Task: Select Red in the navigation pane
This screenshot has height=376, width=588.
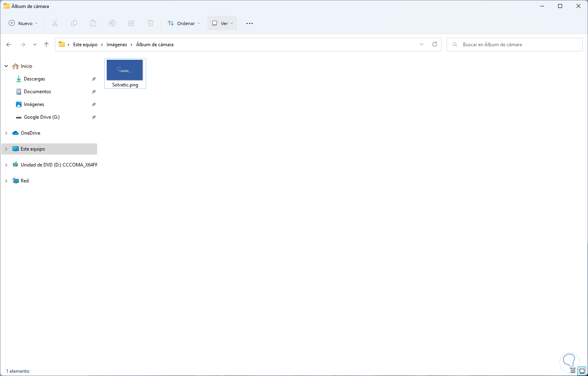Action: pyautogui.click(x=21, y=181)
